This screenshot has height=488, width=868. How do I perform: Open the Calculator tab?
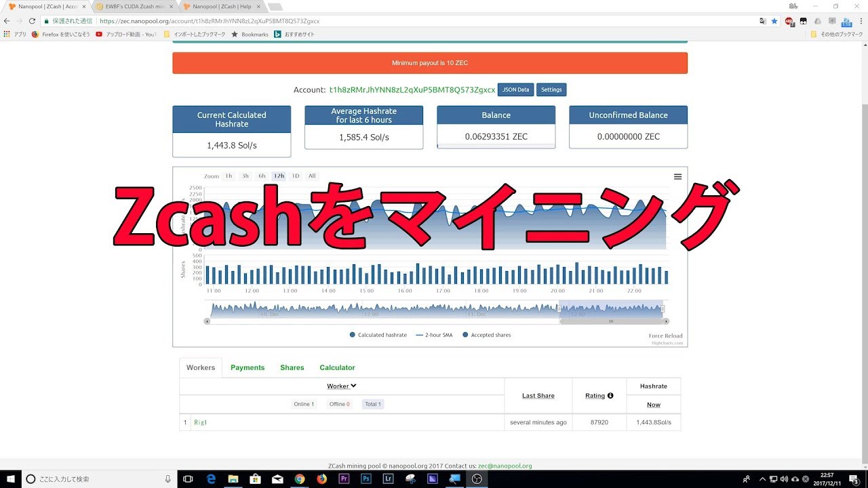click(x=337, y=367)
